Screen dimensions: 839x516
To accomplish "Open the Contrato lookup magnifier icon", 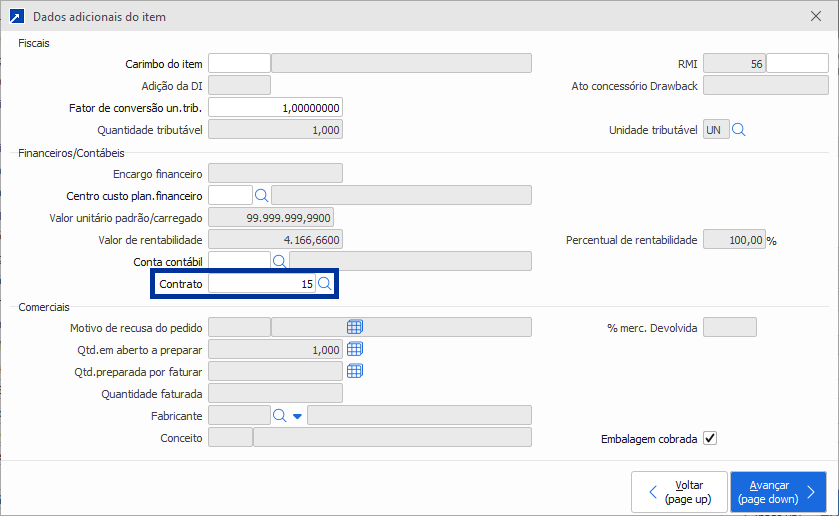I will [x=324, y=284].
